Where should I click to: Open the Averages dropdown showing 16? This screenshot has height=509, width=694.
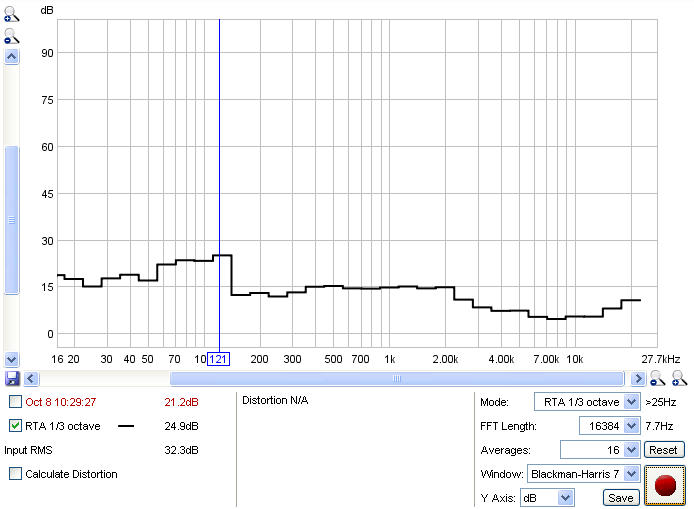click(x=600, y=450)
